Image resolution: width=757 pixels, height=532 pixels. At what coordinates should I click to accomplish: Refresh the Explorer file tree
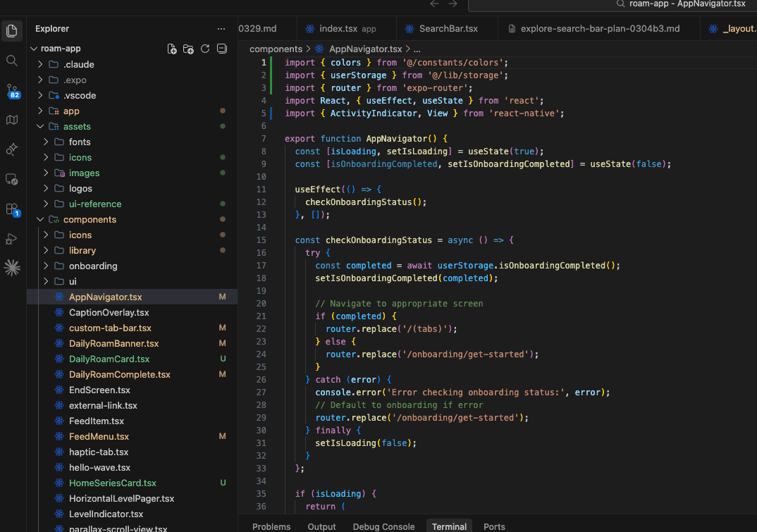pyautogui.click(x=205, y=49)
